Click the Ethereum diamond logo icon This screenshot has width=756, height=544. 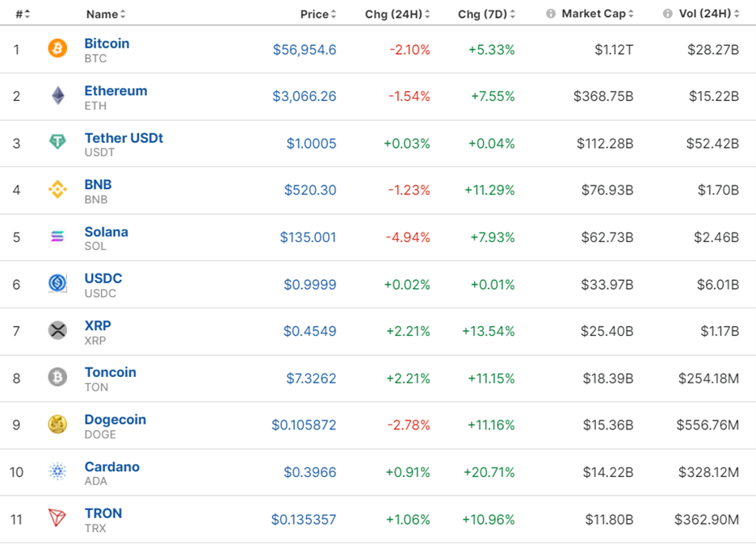(58, 95)
